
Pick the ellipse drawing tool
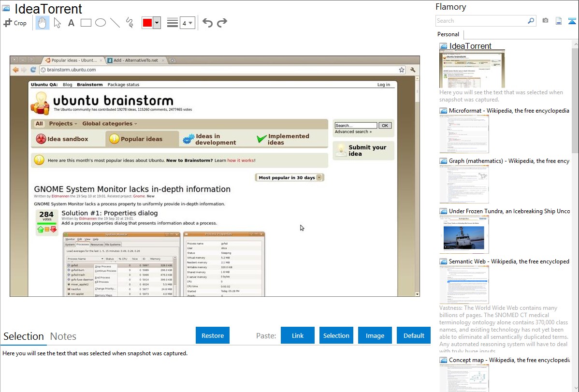click(x=101, y=23)
